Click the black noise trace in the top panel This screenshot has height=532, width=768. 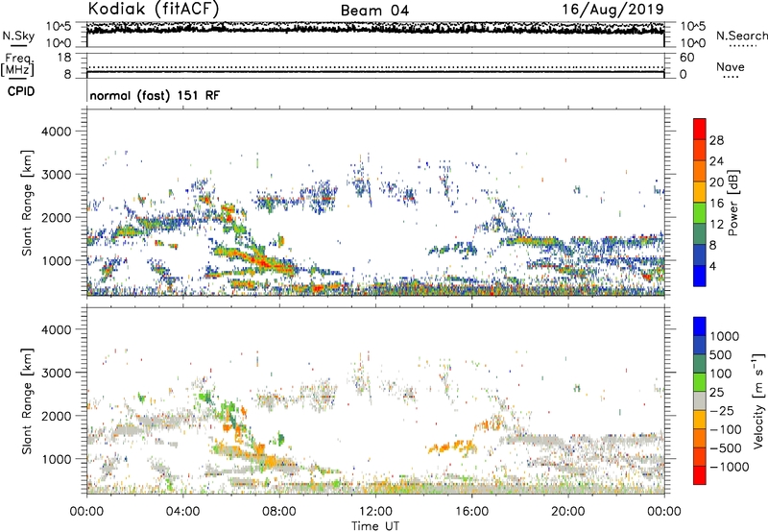pos(375,29)
